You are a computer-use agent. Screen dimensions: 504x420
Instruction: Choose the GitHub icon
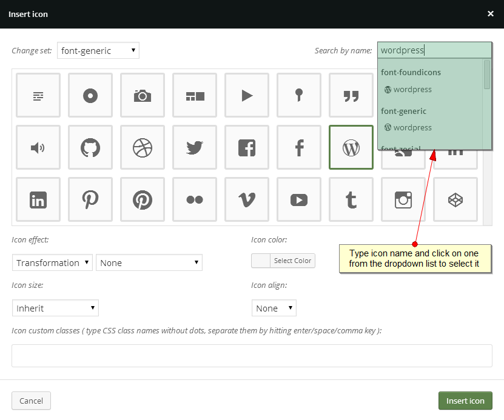(90, 147)
